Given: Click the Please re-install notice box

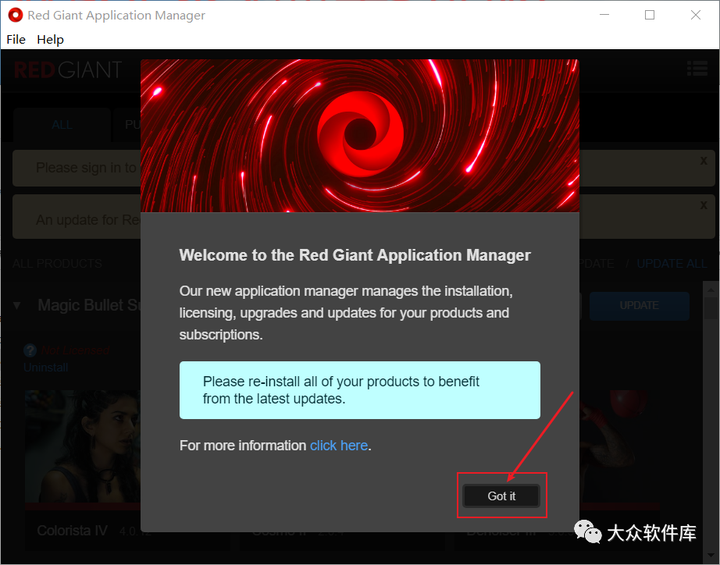Looking at the screenshot, I should coord(360,390).
